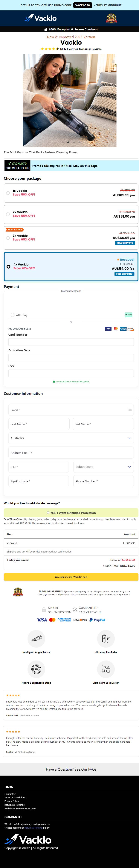Click the Guaranteed Safe Checkout shield icon

[75, 610]
